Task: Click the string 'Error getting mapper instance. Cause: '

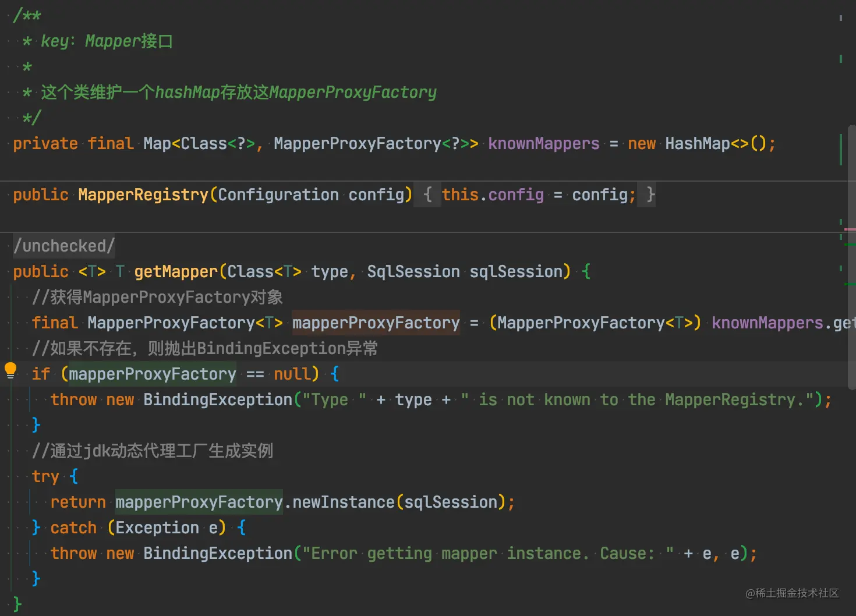Action: (x=488, y=553)
